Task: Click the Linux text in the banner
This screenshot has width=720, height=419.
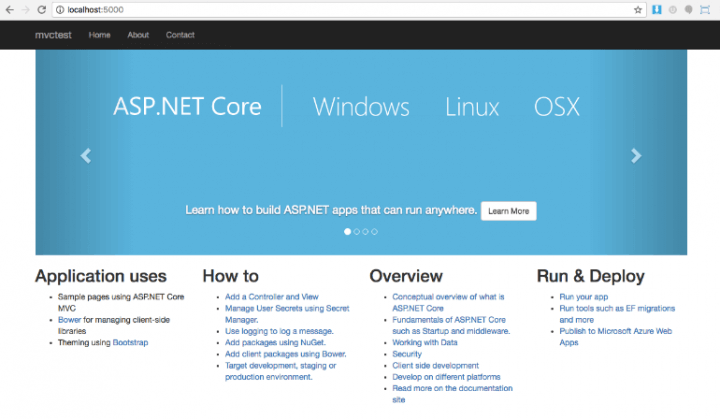Action: point(472,107)
